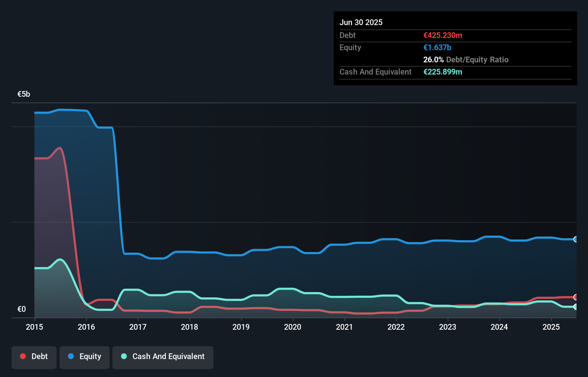588x377 pixels.
Task: Click the €225.899m Cash value in tooltip
Action: (x=443, y=72)
